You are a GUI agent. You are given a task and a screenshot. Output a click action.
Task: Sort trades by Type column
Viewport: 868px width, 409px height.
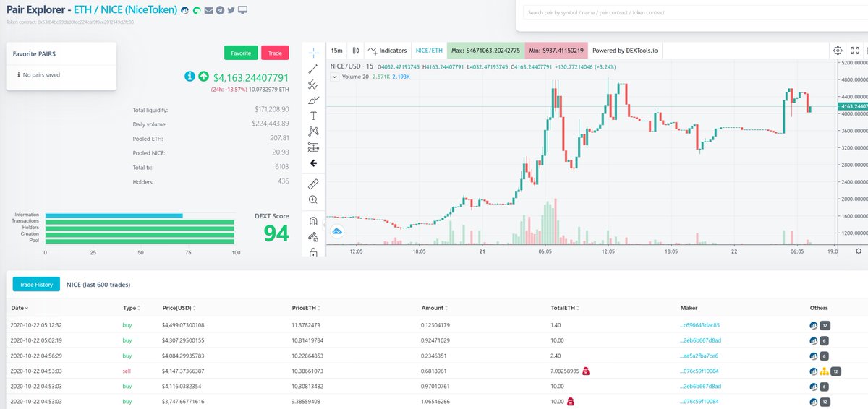point(132,308)
